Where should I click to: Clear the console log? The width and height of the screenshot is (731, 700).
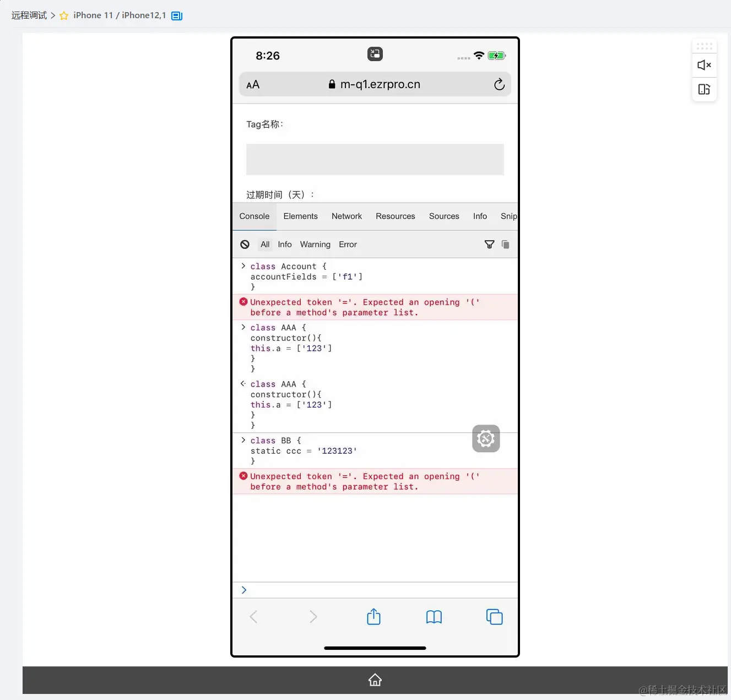pos(245,245)
